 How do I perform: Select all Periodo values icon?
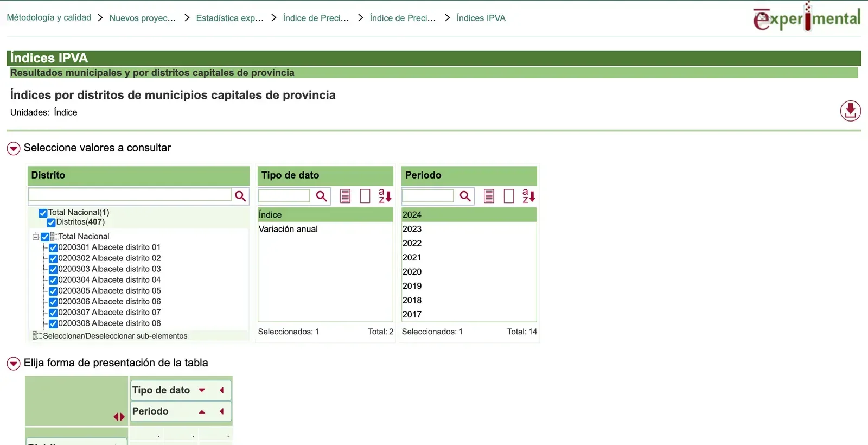pyautogui.click(x=489, y=196)
